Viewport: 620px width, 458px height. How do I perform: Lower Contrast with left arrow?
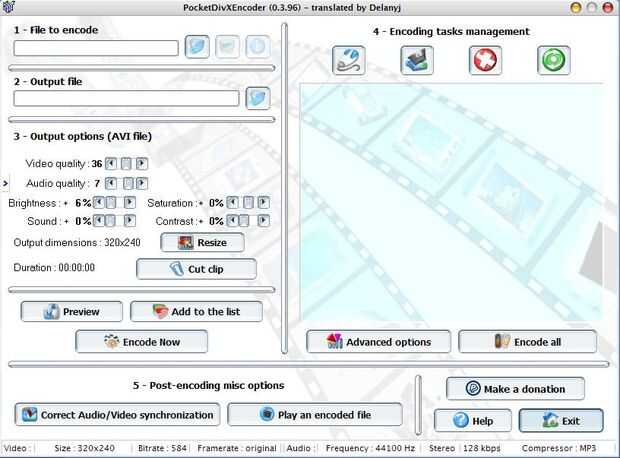click(x=232, y=220)
